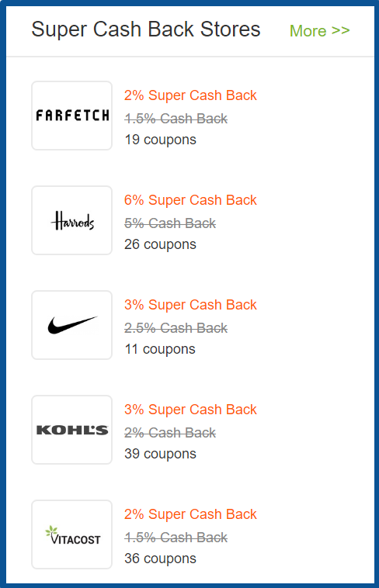
Task: Click the crossed-out 5% Cash Back text
Action: [170, 223]
